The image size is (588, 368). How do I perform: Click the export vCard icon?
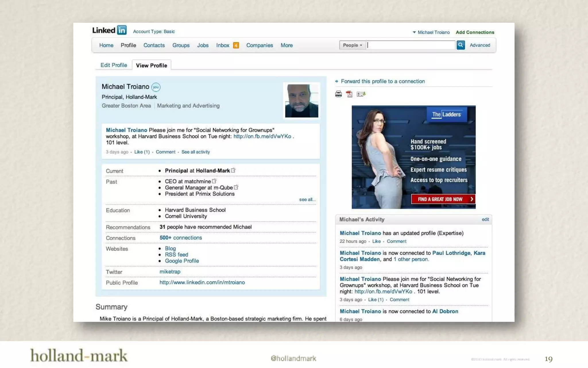(x=361, y=94)
